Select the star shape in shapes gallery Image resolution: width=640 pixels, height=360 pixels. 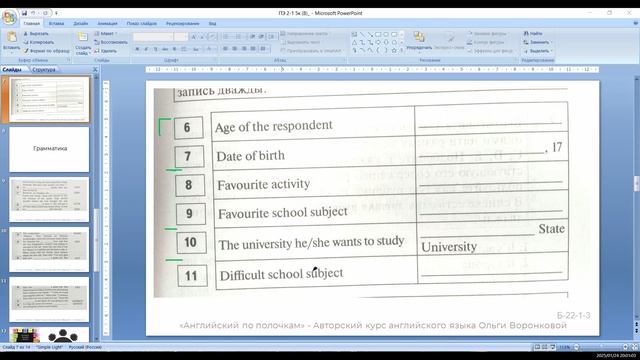[x=394, y=51]
